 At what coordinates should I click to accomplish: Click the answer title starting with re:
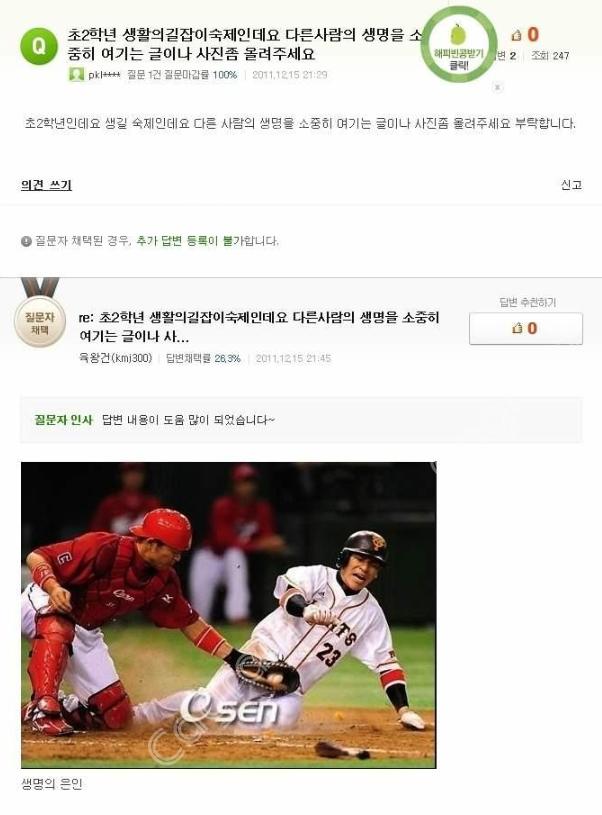pyautogui.click(x=259, y=327)
